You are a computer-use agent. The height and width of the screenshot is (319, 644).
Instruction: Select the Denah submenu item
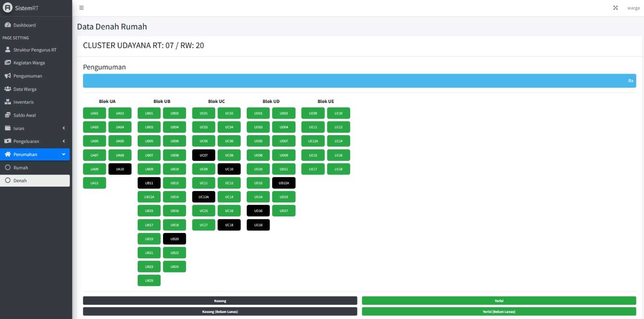[35, 181]
